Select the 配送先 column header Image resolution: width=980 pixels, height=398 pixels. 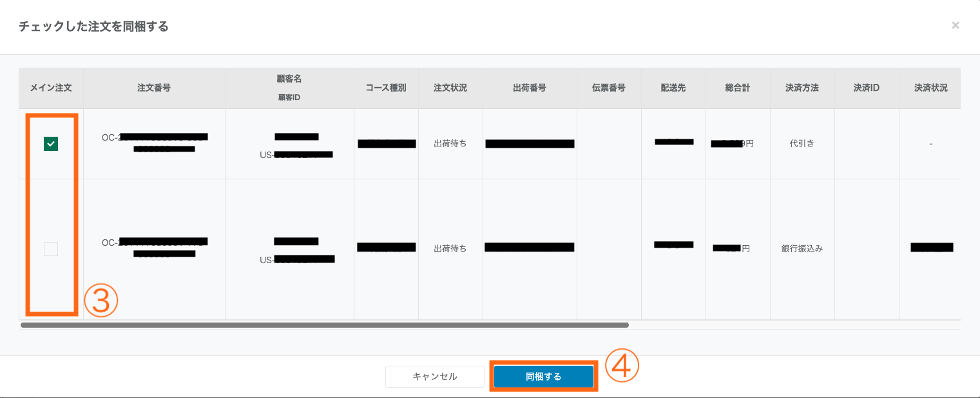[673, 88]
